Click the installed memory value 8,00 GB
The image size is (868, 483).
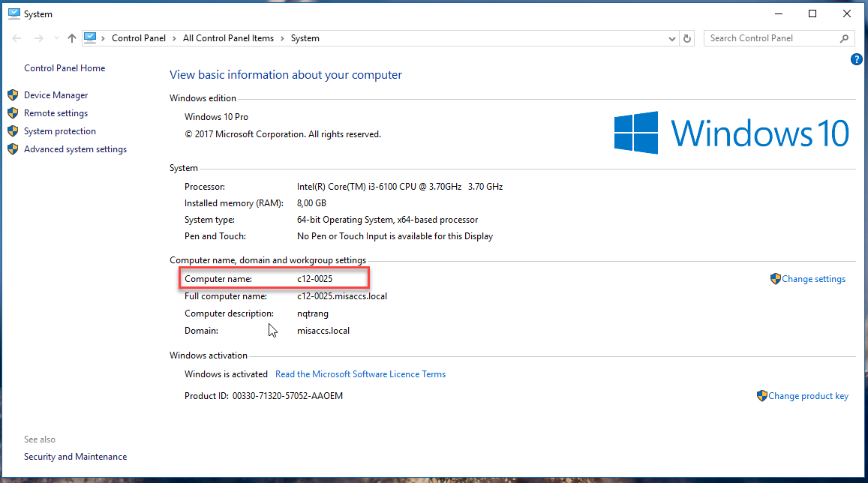click(x=311, y=203)
